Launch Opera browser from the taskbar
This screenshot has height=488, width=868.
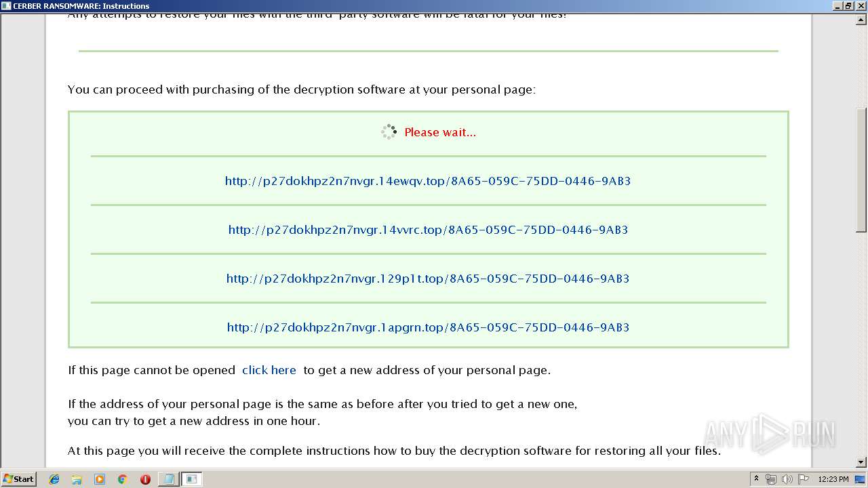pos(145,479)
